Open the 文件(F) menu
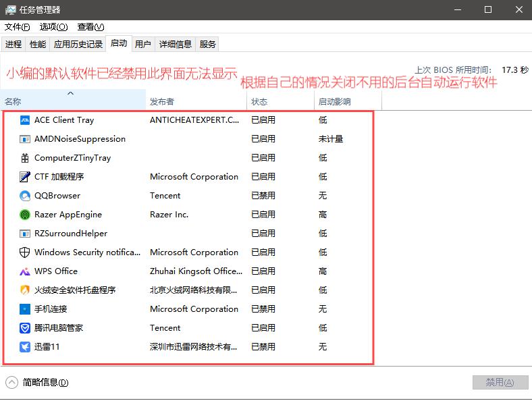The image size is (532, 401). pos(18,27)
